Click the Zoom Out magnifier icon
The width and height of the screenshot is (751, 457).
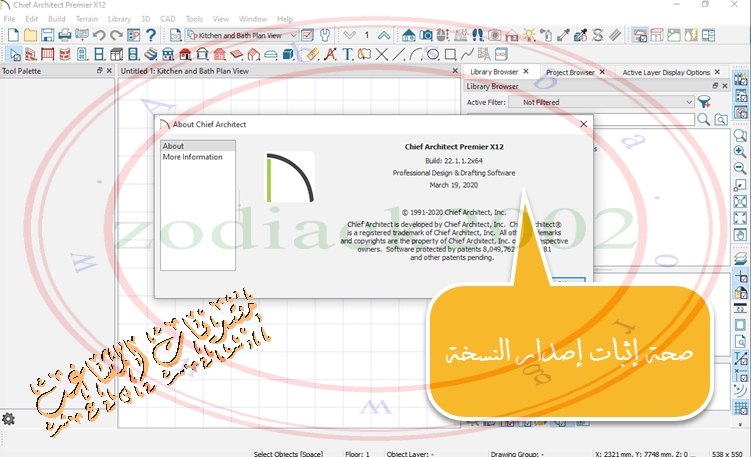tap(740, 168)
